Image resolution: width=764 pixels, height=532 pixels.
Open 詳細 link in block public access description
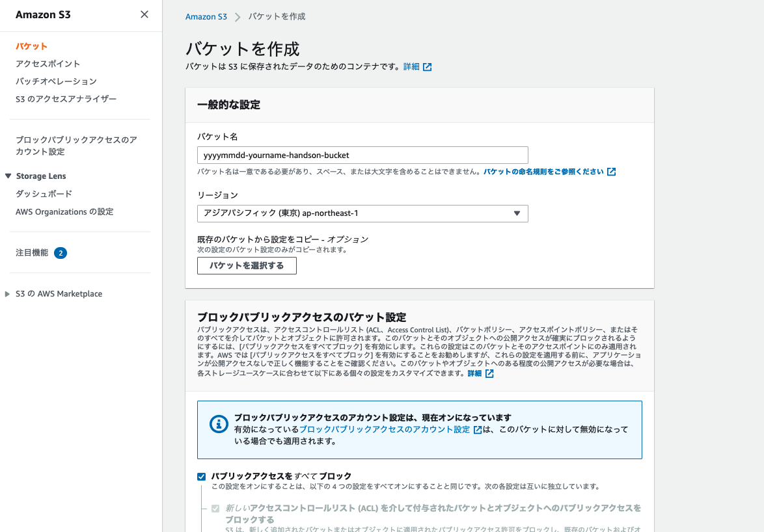[x=474, y=373]
